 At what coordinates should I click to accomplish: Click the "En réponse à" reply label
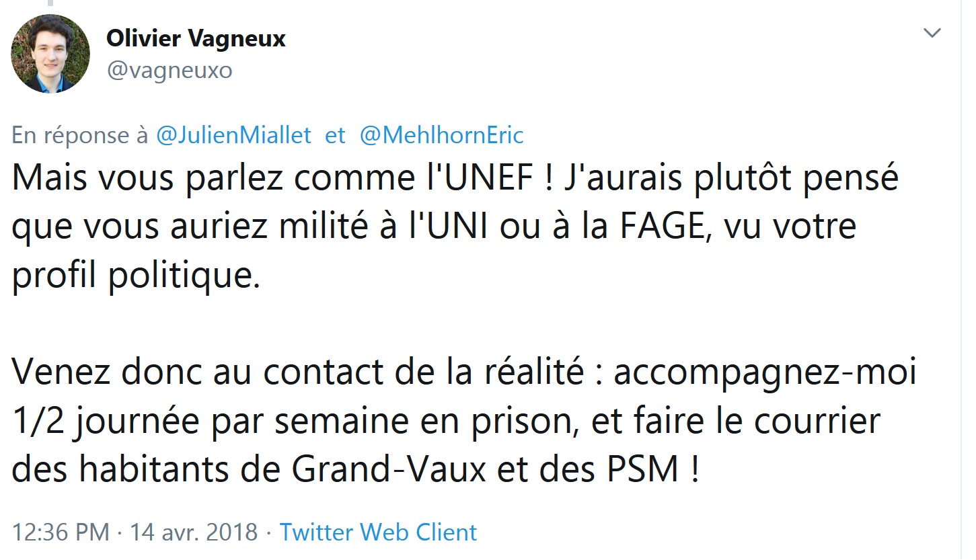tap(79, 136)
